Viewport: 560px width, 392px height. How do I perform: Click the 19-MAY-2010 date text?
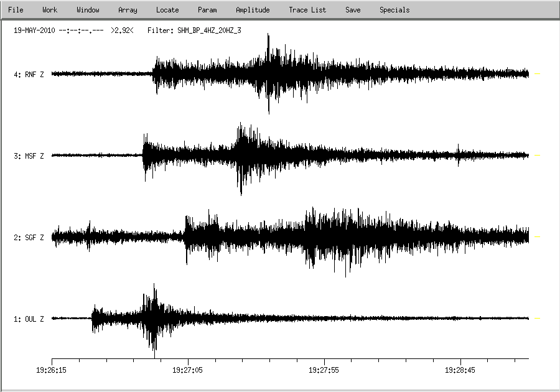click(34, 30)
